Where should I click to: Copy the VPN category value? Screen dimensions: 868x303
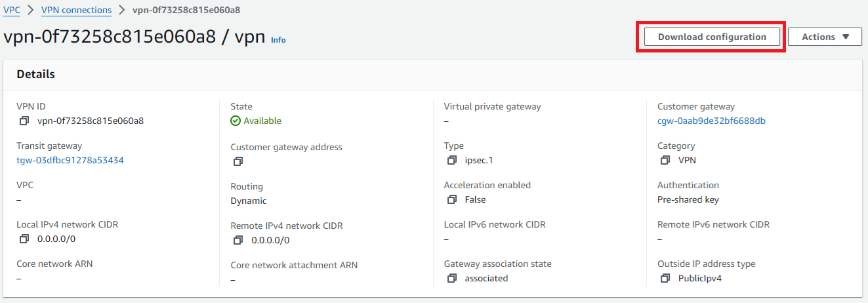pyautogui.click(x=665, y=160)
